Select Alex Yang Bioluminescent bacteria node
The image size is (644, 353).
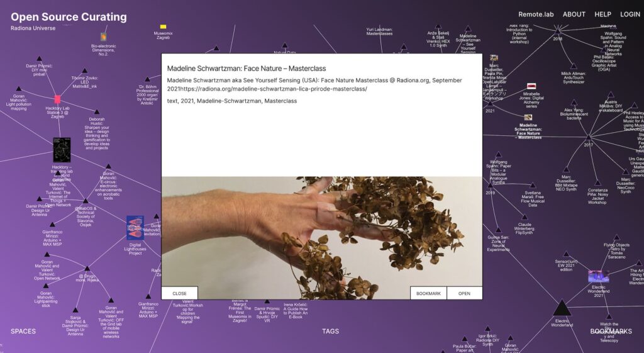[574, 103]
